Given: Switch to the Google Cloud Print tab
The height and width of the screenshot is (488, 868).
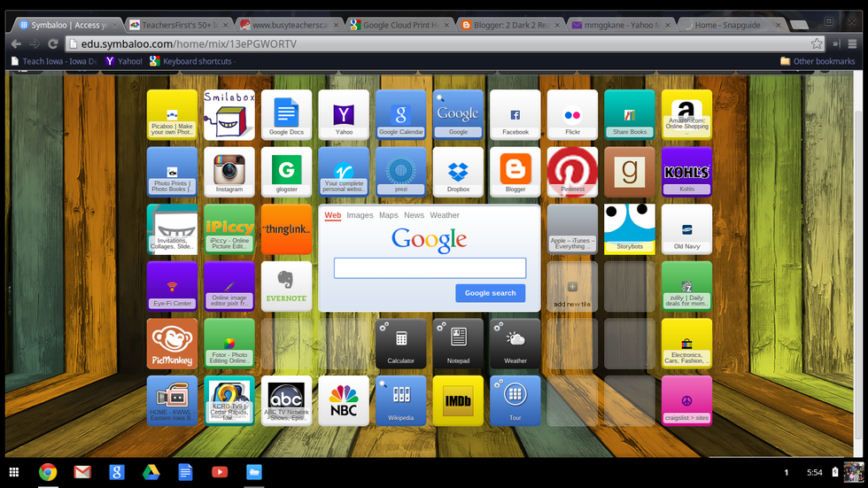Looking at the screenshot, I should point(399,25).
